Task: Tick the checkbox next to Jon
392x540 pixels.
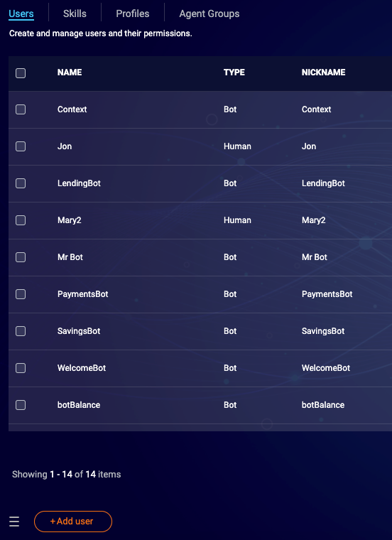Action: [x=21, y=146]
